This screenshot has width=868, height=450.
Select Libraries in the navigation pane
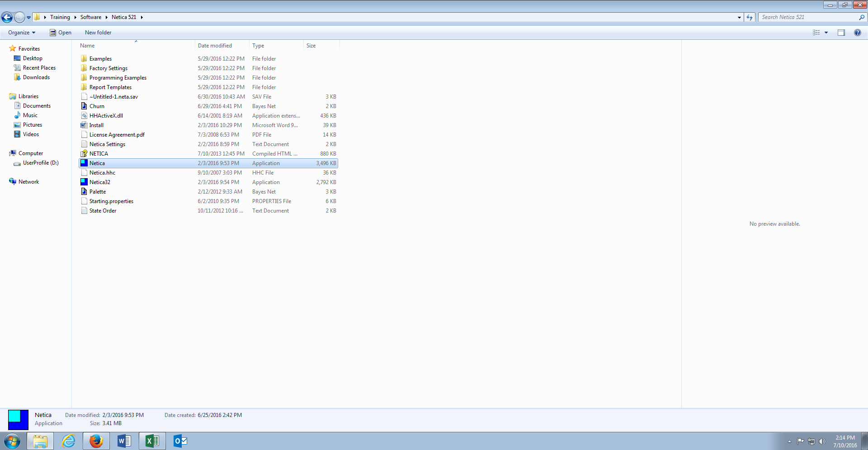[x=28, y=96]
